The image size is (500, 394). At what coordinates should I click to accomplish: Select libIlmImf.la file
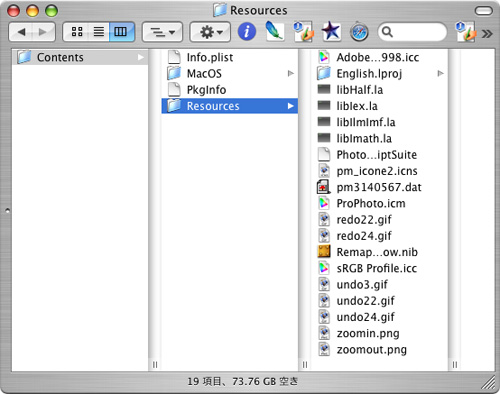click(380, 122)
